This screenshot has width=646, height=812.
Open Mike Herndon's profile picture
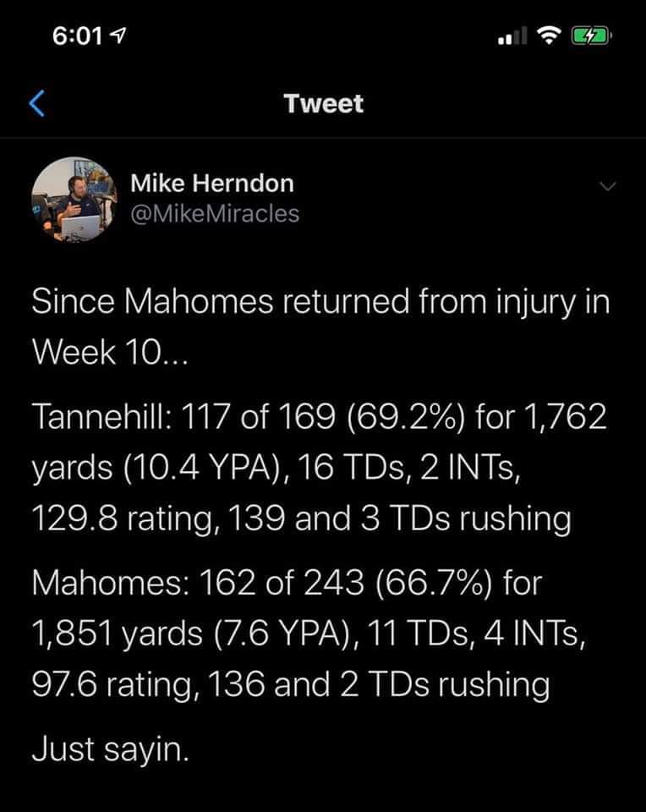(x=74, y=200)
